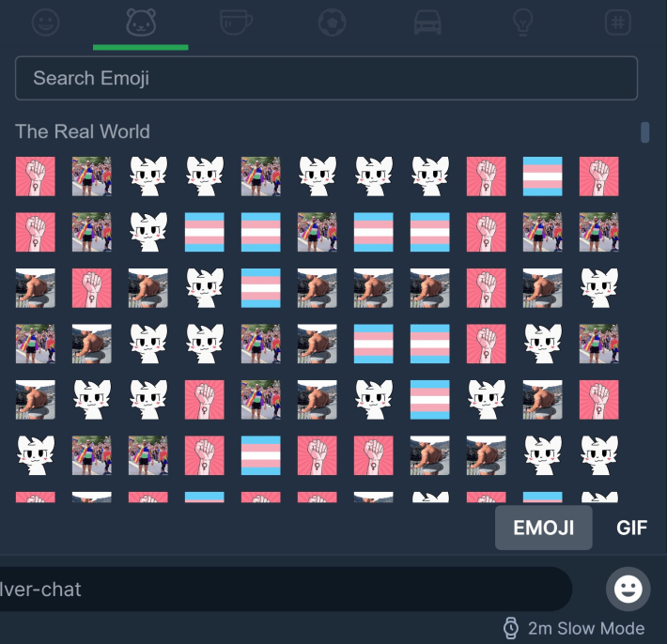The image size is (667, 644).
Task: Click the chat message input box
Action: (x=285, y=590)
